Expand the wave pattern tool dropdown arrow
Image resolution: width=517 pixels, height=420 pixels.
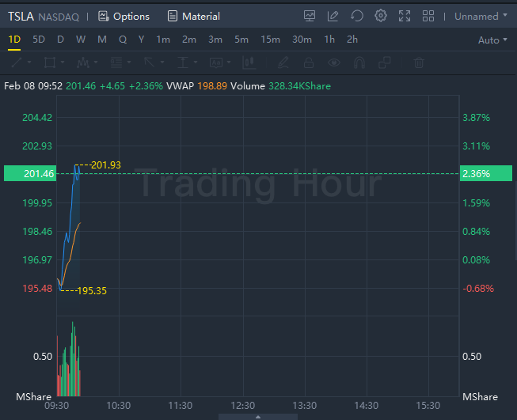(x=96, y=62)
